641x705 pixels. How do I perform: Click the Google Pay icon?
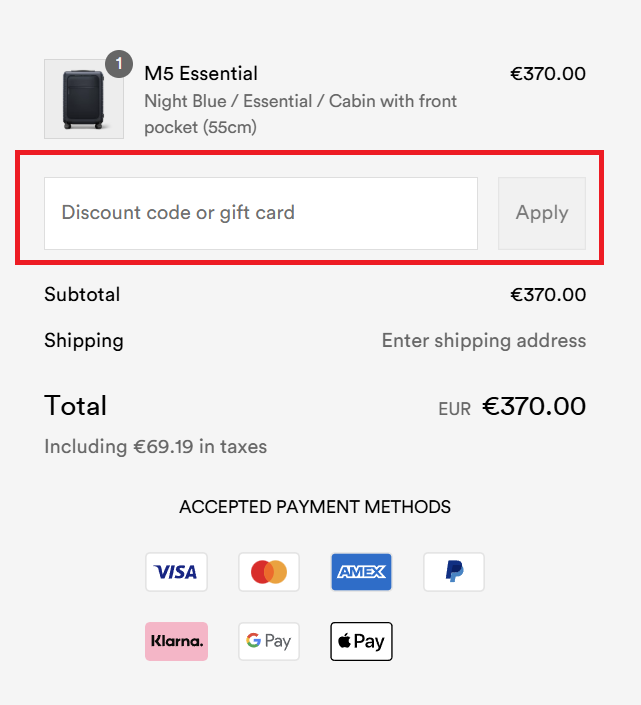tap(269, 641)
